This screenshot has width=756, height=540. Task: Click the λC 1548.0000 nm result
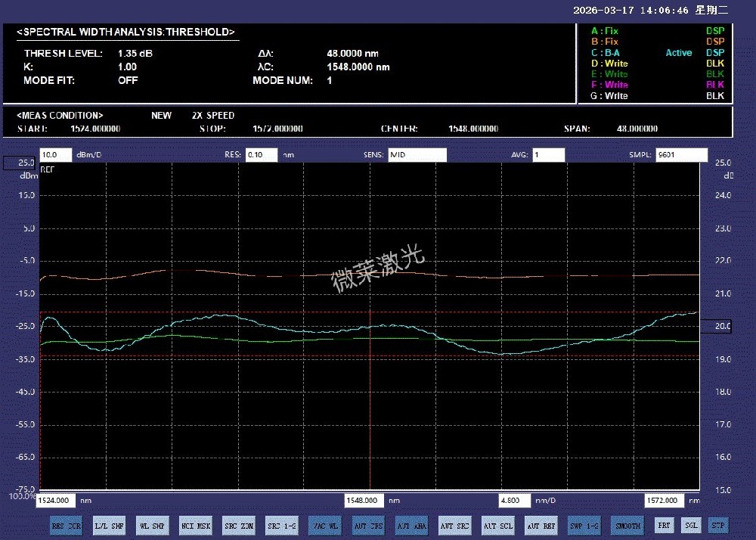358,67
